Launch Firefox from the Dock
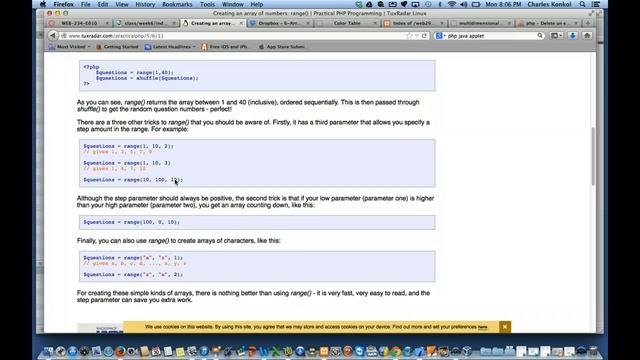640x360 pixels. (x=120, y=351)
